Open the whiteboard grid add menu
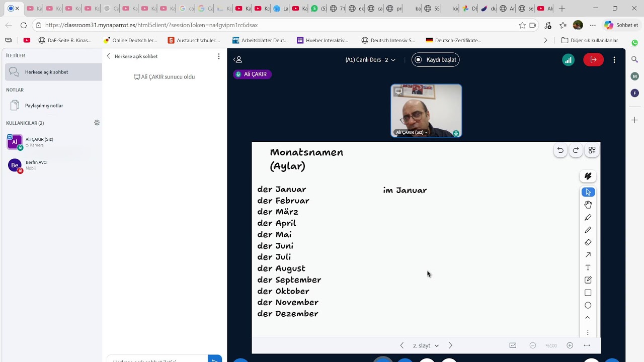Screen dimensions: 644x362 pos(592,150)
